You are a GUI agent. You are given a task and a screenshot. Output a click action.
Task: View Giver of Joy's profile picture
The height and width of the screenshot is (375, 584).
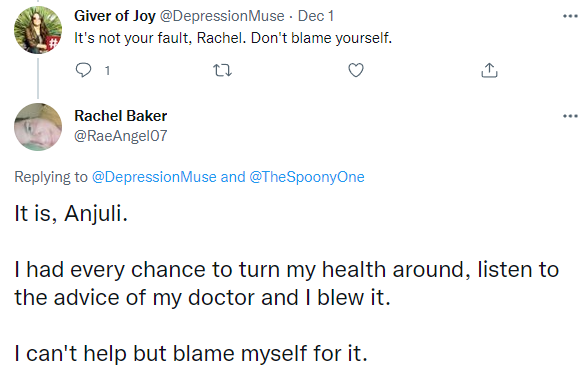(x=38, y=30)
